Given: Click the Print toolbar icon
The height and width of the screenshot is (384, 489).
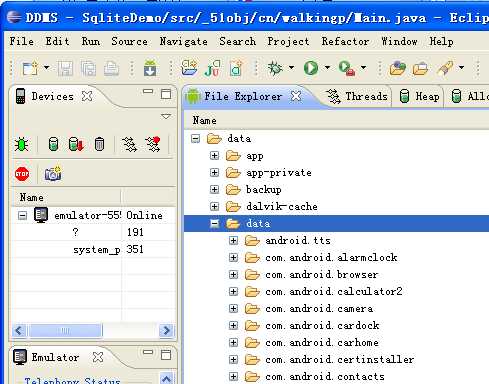Looking at the screenshot, I should coord(111,69).
